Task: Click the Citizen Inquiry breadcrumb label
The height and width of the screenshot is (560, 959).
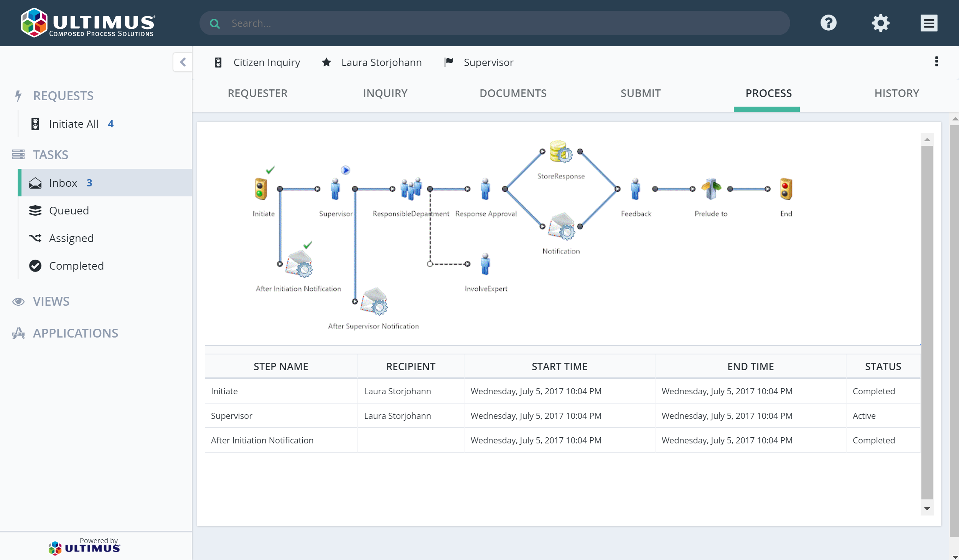Action: 267,62
